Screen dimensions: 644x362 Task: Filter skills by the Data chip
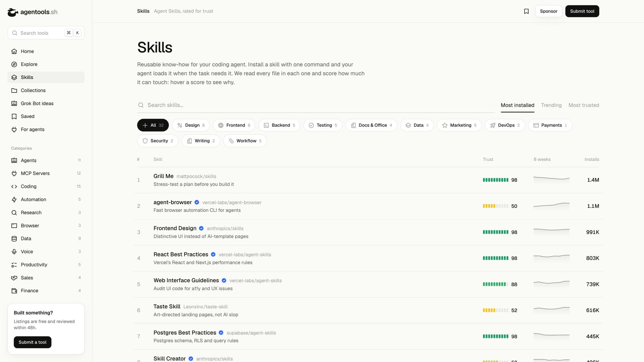(417, 125)
